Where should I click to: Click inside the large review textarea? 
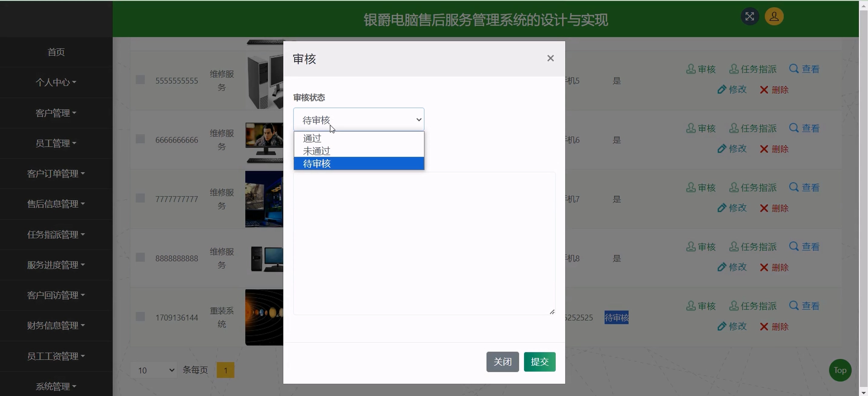pyautogui.click(x=424, y=243)
